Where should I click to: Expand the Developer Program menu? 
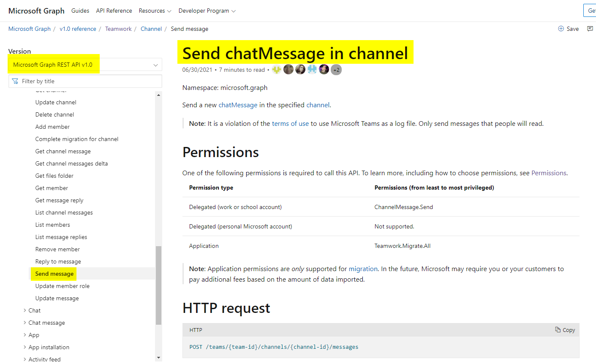pyautogui.click(x=207, y=11)
